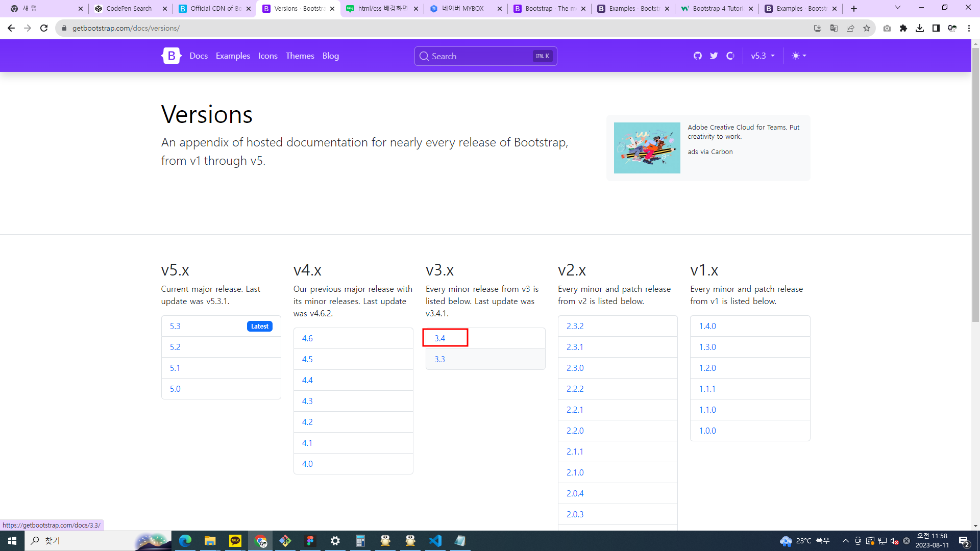The width and height of the screenshot is (980, 551).
Task: Open version 3.4 documentation link
Action: point(440,338)
